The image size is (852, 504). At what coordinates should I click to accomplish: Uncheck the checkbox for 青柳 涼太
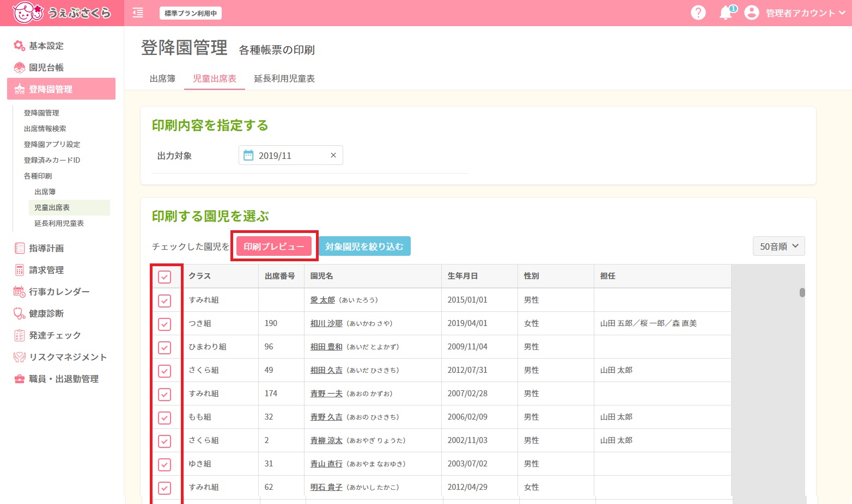tap(165, 441)
